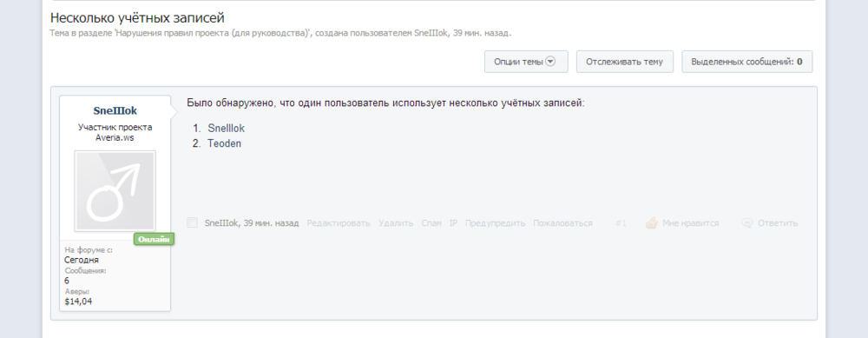Open the Опции темы dropdown
Screen dimensions: 868x338
tap(526, 62)
